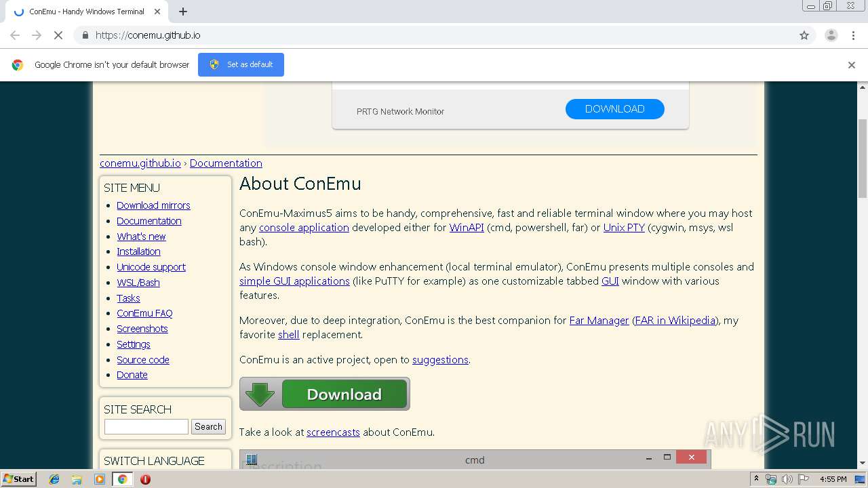Open Installation in site menu
Image resolution: width=868 pixels, height=488 pixels.
(x=138, y=251)
